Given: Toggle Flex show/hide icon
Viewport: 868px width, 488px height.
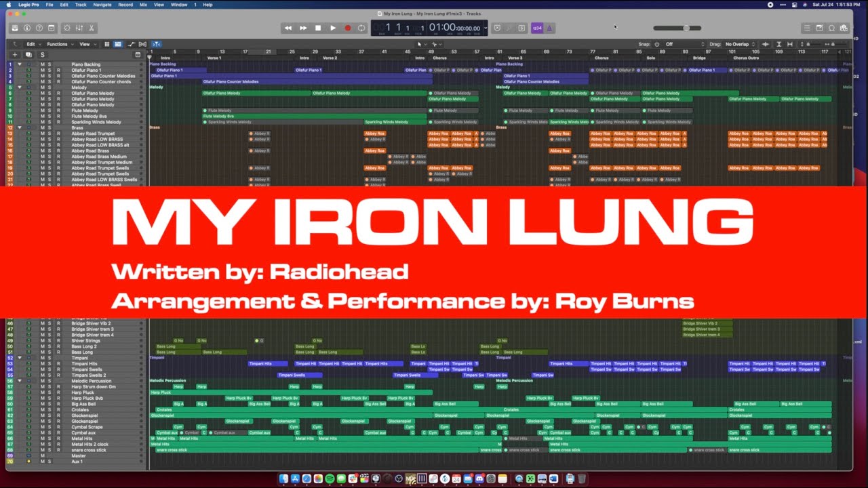Looking at the screenshot, I should [x=144, y=44].
